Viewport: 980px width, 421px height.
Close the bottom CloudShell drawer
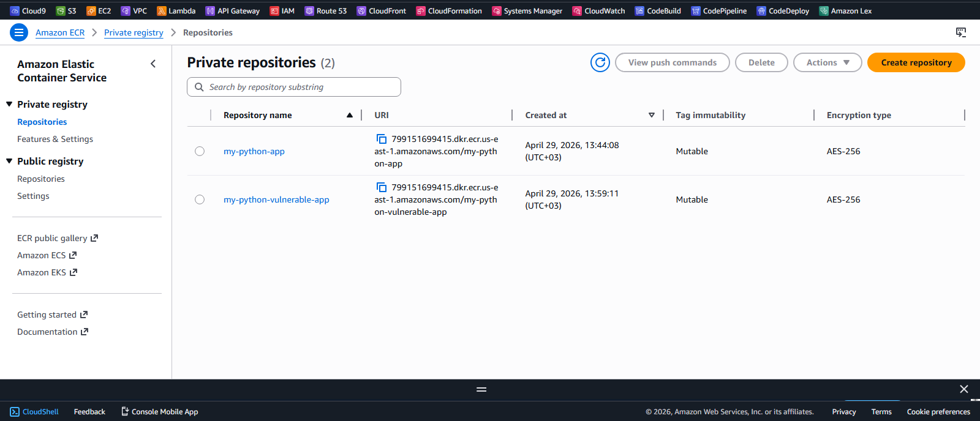click(963, 389)
